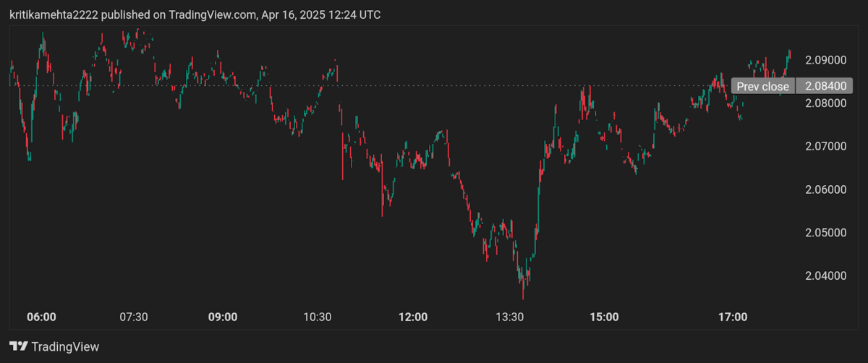The height and width of the screenshot is (363, 868).
Task: Click the 17:00 time axis label
Action: tap(733, 317)
